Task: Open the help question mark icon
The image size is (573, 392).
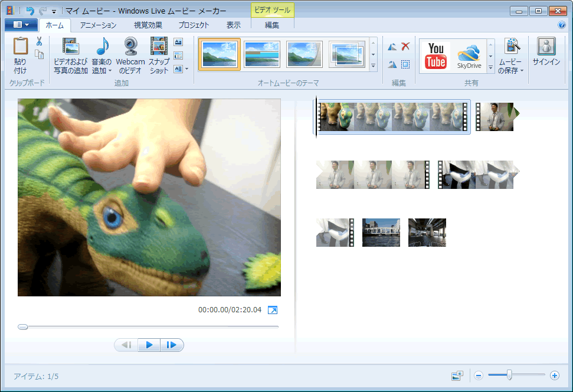Action: pos(562,25)
